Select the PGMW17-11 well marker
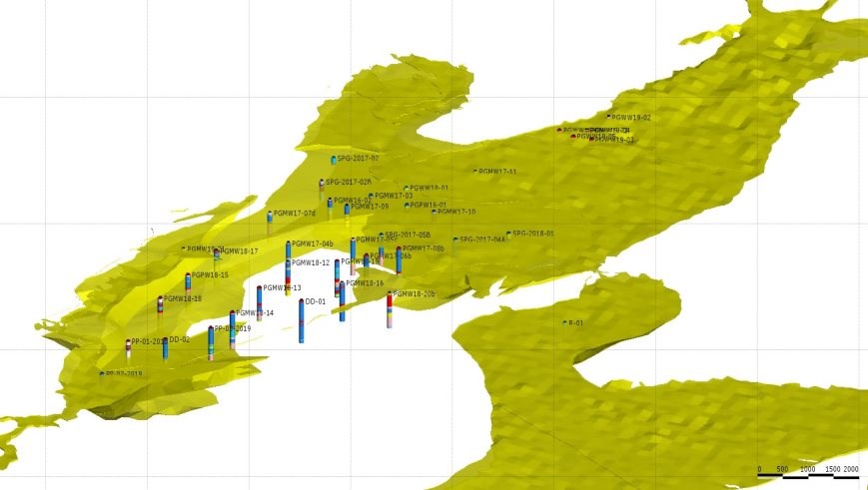868x490 pixels. click(475, 172)
